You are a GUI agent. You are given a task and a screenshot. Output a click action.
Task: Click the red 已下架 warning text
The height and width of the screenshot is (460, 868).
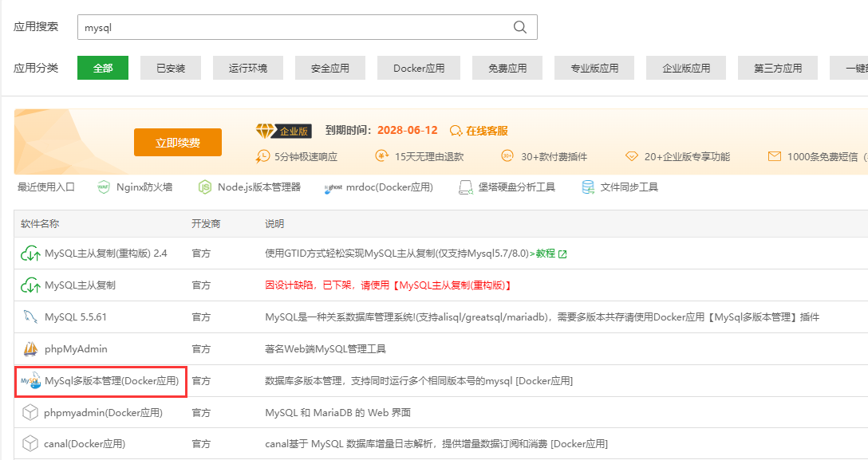(x=388, y=285)
